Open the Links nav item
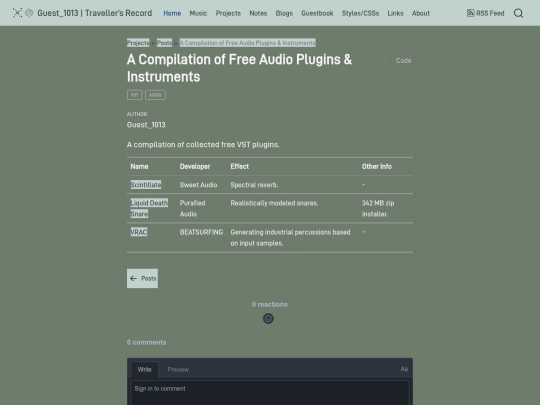540x405 pixels. (395, 13)
